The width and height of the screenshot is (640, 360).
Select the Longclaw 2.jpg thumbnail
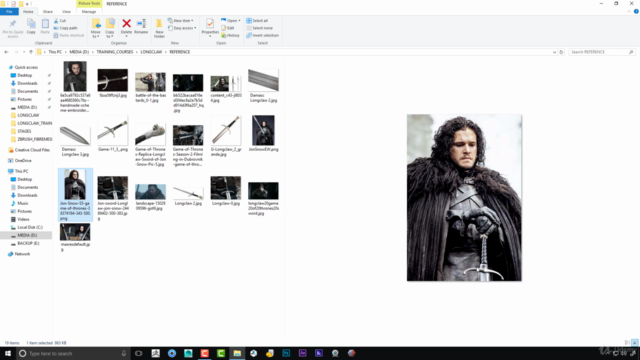(x=188, y=192)
